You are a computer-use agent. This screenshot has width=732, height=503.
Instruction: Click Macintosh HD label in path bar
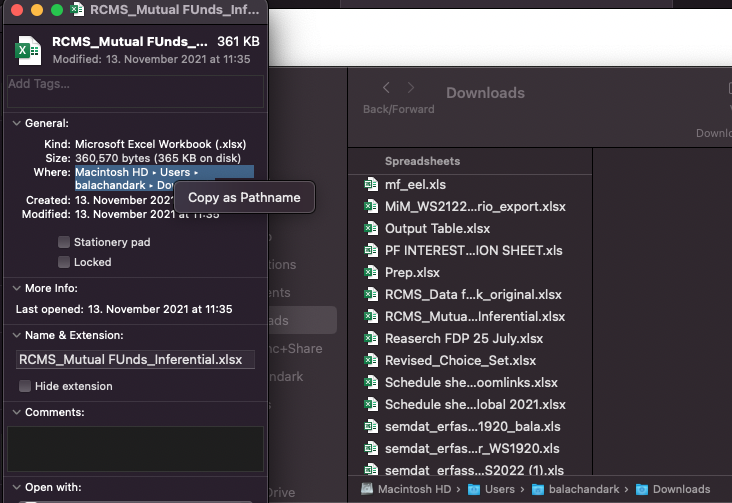pos(414,489)
